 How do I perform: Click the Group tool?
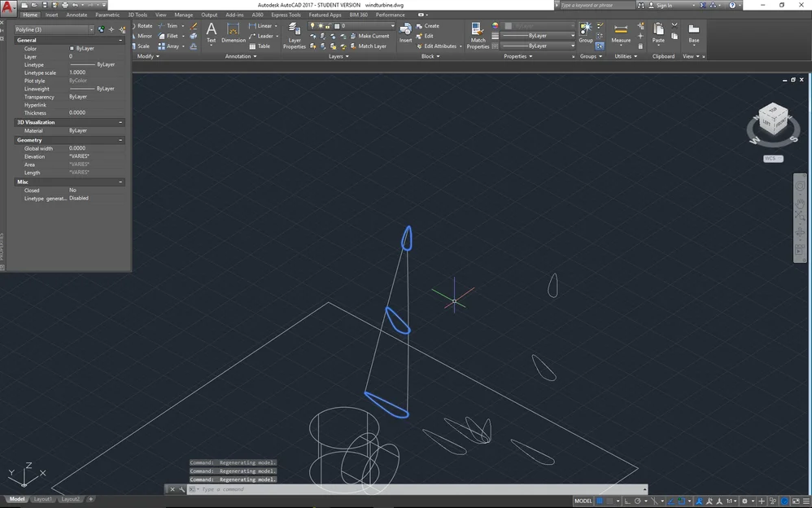[586, 33]
